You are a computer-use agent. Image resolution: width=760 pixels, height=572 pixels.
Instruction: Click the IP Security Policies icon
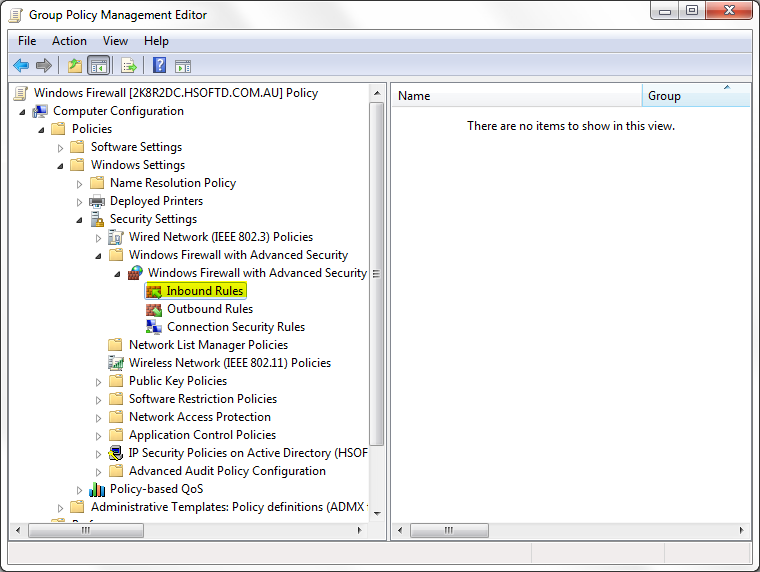[x=115, y=453]
